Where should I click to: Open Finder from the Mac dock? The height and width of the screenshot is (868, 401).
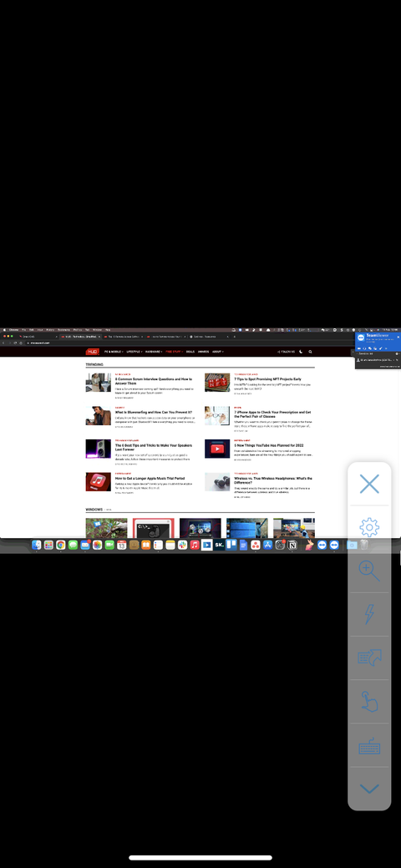37,545
